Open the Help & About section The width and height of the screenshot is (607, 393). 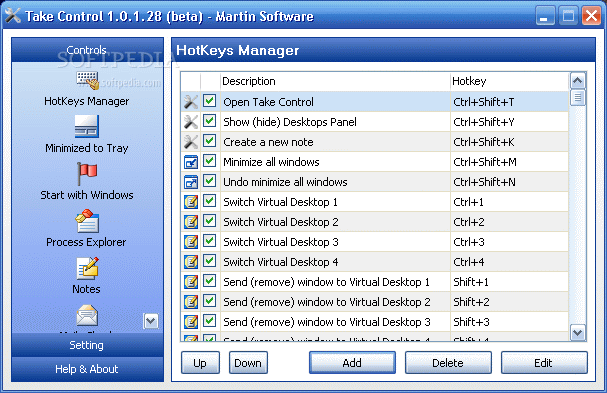click(87, 369)
